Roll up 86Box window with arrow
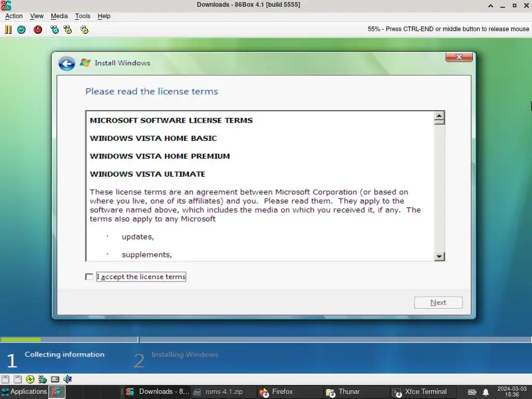The width and height of the screenshot is (532, 399). tap(490, 5)
